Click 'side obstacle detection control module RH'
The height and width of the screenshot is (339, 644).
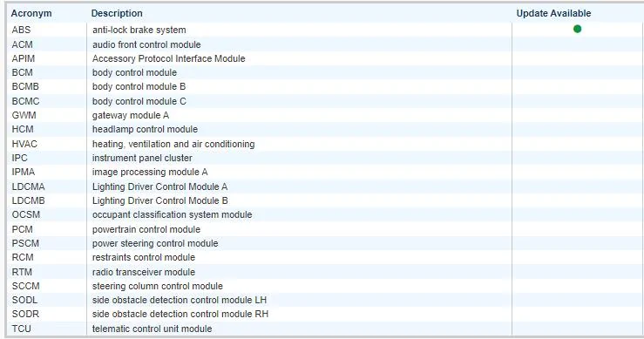tap(180, 314)
